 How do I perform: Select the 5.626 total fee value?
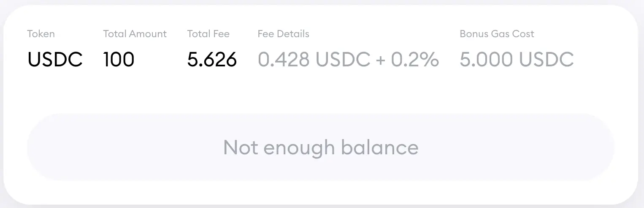(x=212, y=60)
